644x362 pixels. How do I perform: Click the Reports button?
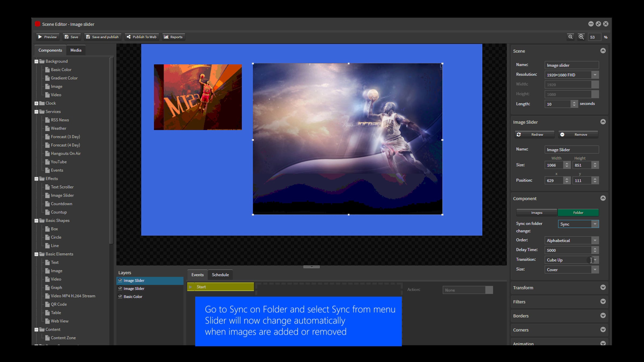tap(173, 37)
